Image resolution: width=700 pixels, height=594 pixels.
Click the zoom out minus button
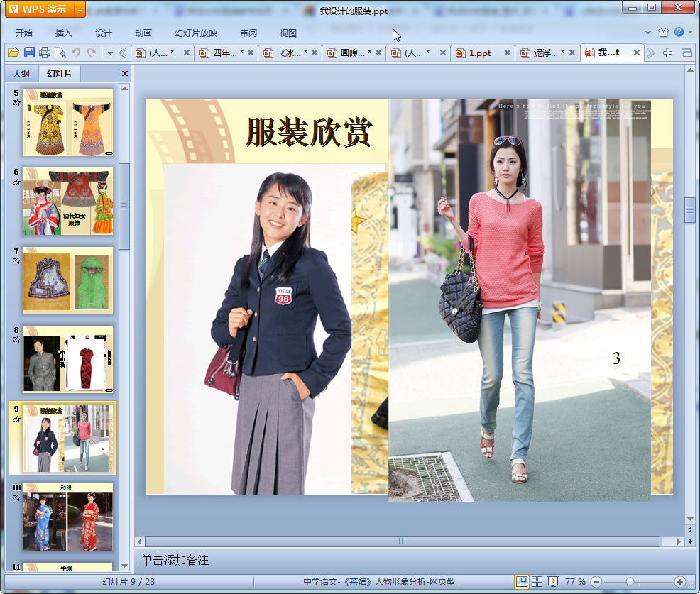[596, 581]
